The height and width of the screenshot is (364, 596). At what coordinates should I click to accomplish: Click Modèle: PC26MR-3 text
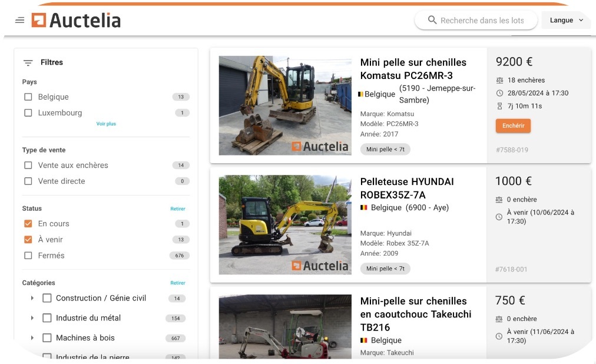tap(389, 124)
